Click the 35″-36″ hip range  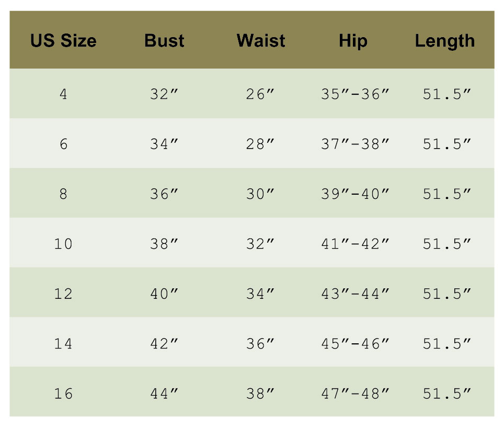[x=356, y=95]
